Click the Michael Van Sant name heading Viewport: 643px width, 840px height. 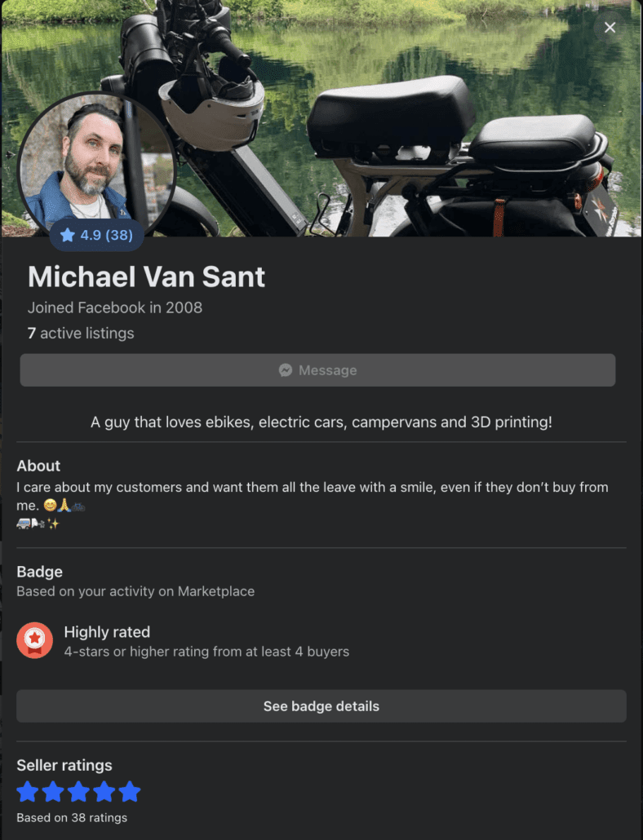pyautogui.click(x=146, y=277)
